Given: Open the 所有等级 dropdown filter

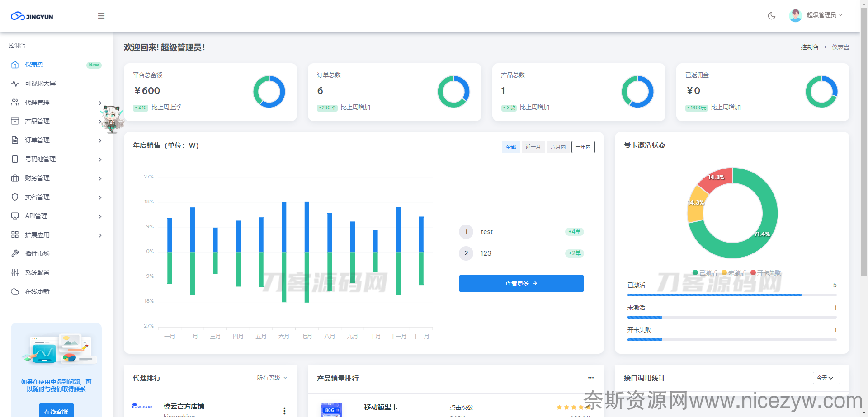Looking at the screenshot, I should point(272,378).
